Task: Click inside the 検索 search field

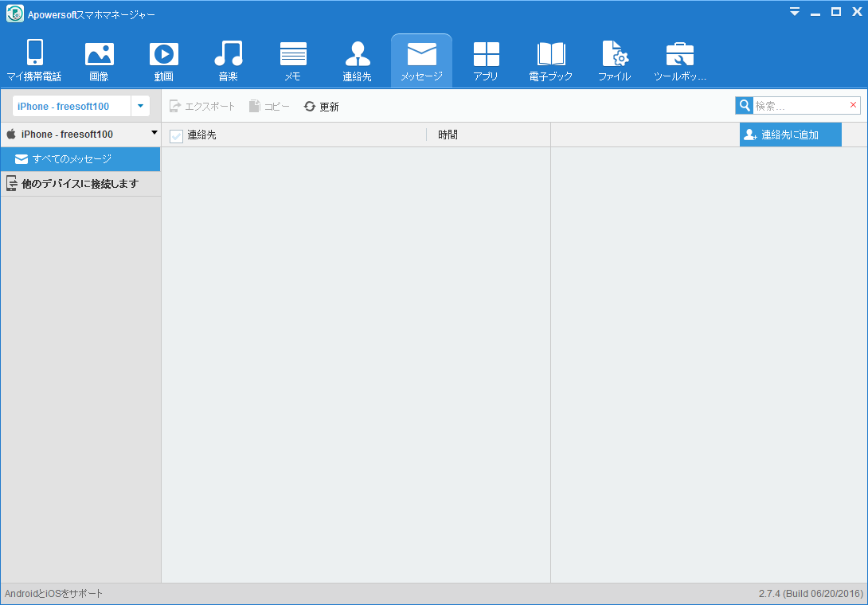Action: 796,105
